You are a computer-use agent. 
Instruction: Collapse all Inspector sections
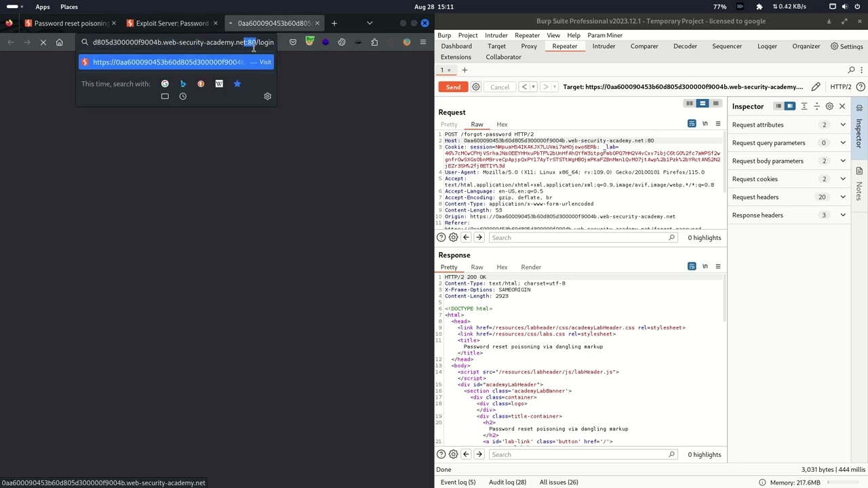(816, 106)
